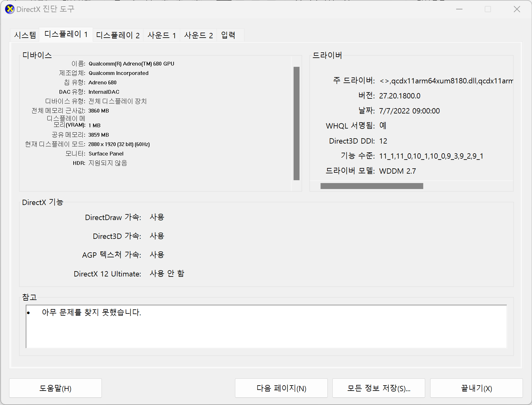The height and width of the screenshot is (405, 532).
Task: Click the 도움말(H) button
Action: tap(55, 388)
